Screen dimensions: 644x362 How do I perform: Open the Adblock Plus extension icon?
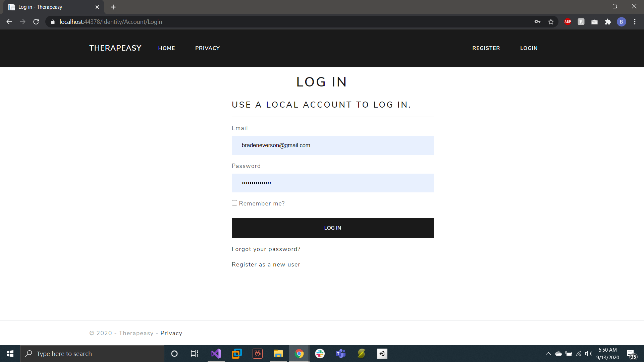click(x=568, y=22)
